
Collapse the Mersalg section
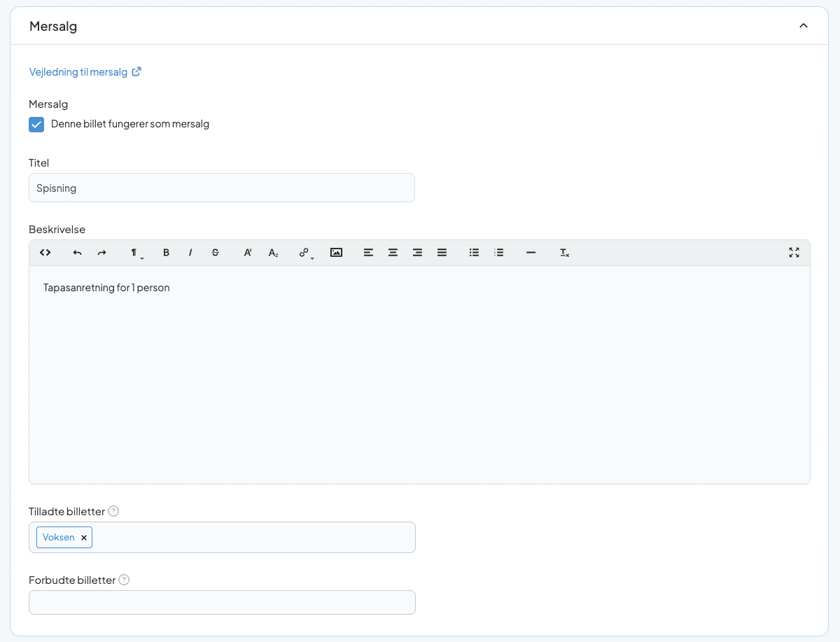point(804,26)
